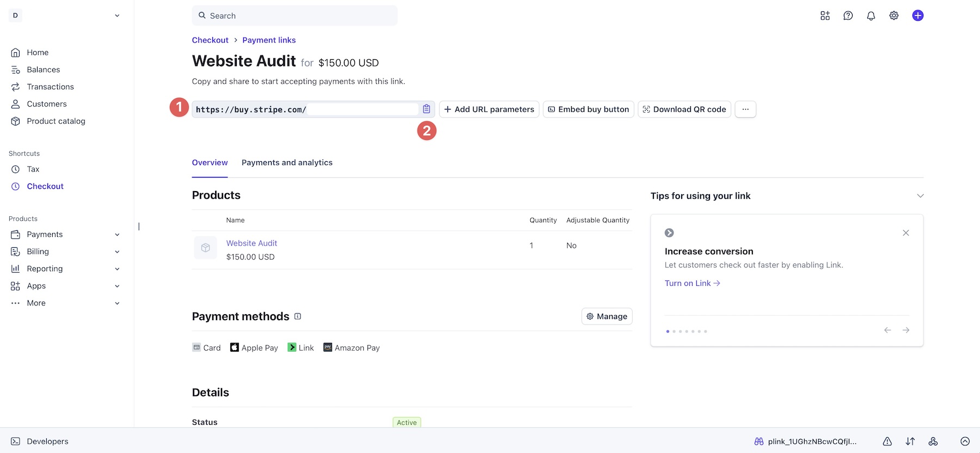The width and height of the screenshot is (980, 453).
Task: Click the play icon on tip card
Action: pos(669,233)
